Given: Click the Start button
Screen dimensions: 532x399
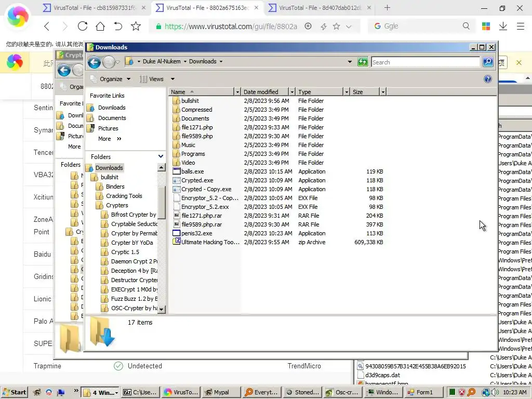Looking at the screenshot, I should click(x=14, y=392).
